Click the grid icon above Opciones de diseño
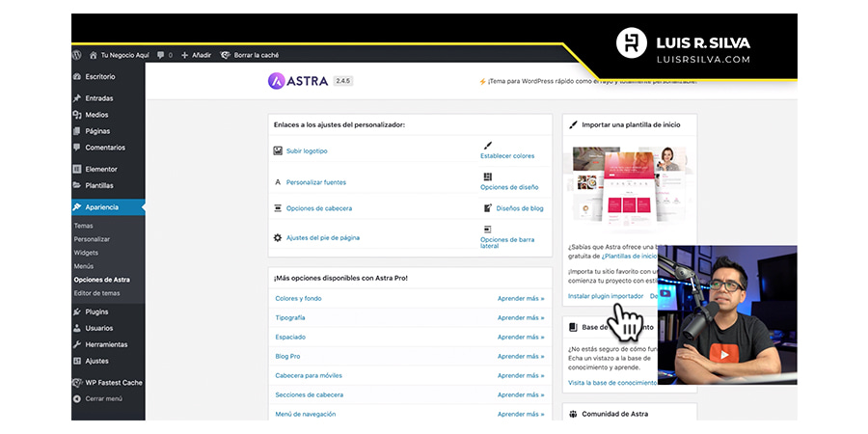868x434 pixels. pos(487,176)
